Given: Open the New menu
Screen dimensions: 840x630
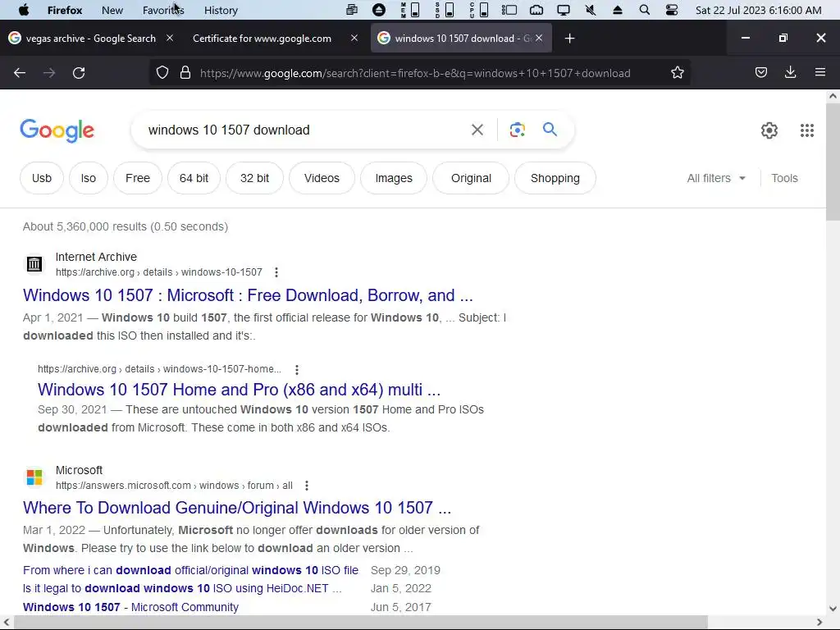Looking at the screenshot, I should coord(112,10).
